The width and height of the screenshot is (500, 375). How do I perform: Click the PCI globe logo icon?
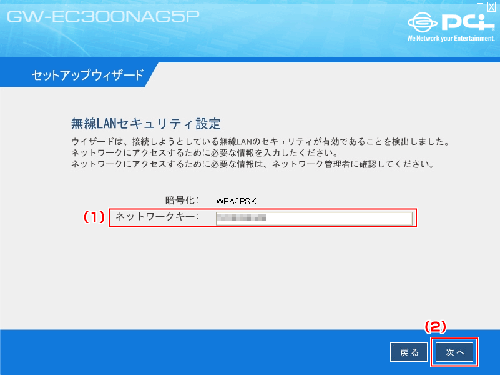(422, 22)
